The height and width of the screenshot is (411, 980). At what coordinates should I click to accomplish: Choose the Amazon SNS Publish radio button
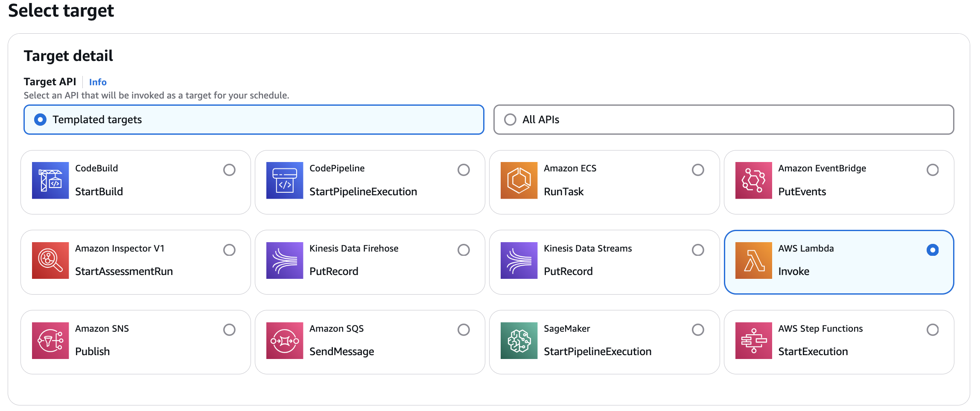pyautogui.click(x=229, y=330)
